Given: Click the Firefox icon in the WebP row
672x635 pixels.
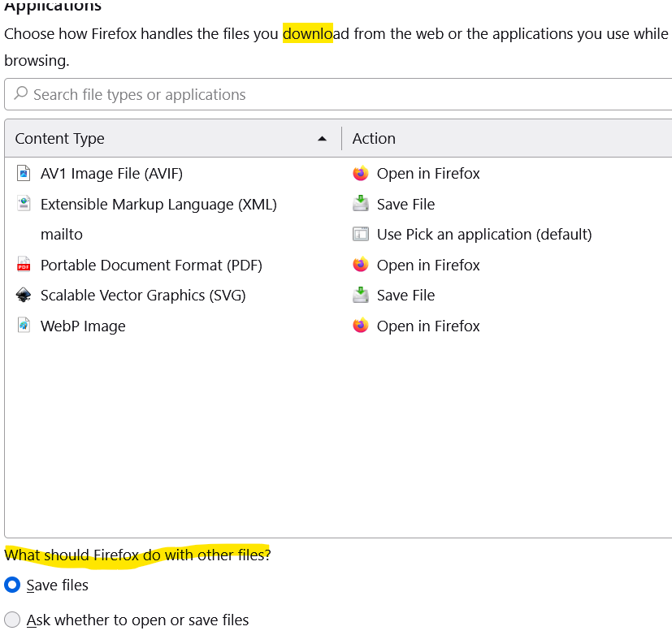Looking at the screenshot, I should click(x=361, y=326).
